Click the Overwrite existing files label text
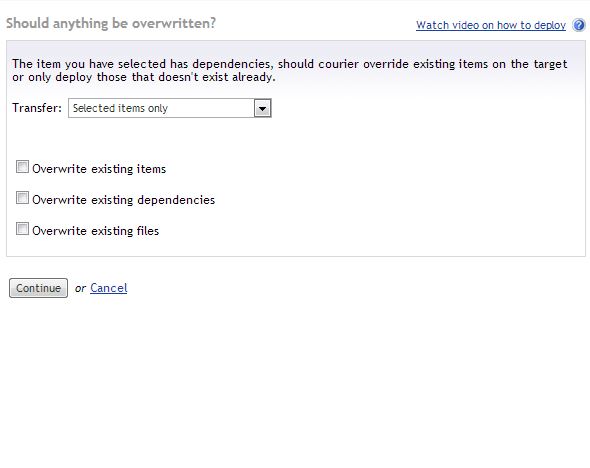 [x=96, y=231]
